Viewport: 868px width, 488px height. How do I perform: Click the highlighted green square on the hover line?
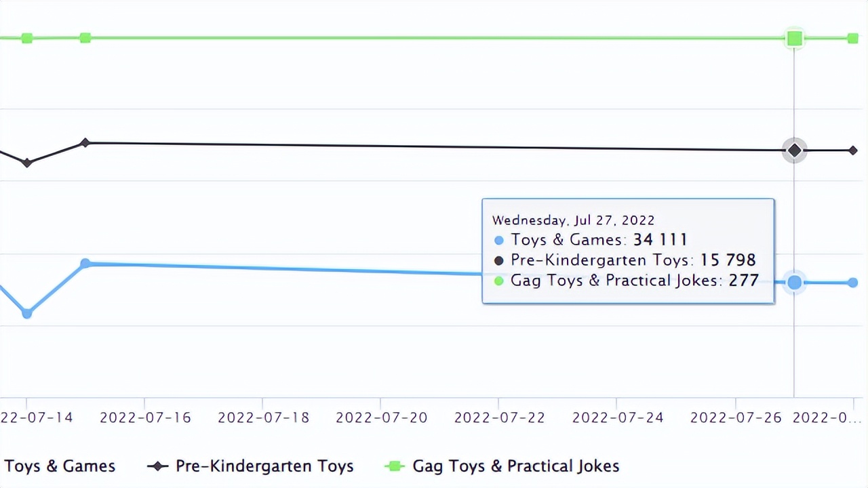[x=794, y=39]
